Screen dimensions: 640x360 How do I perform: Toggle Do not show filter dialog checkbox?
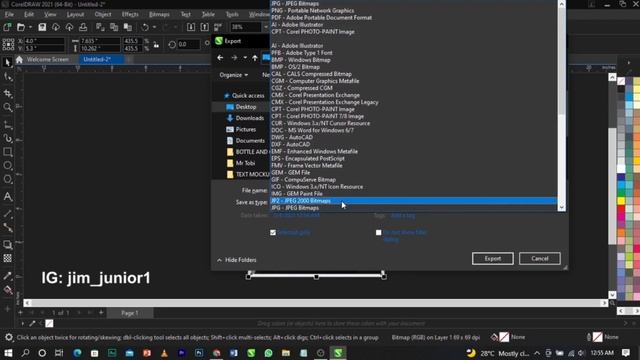pyautogui.click(x=378, y=233)
